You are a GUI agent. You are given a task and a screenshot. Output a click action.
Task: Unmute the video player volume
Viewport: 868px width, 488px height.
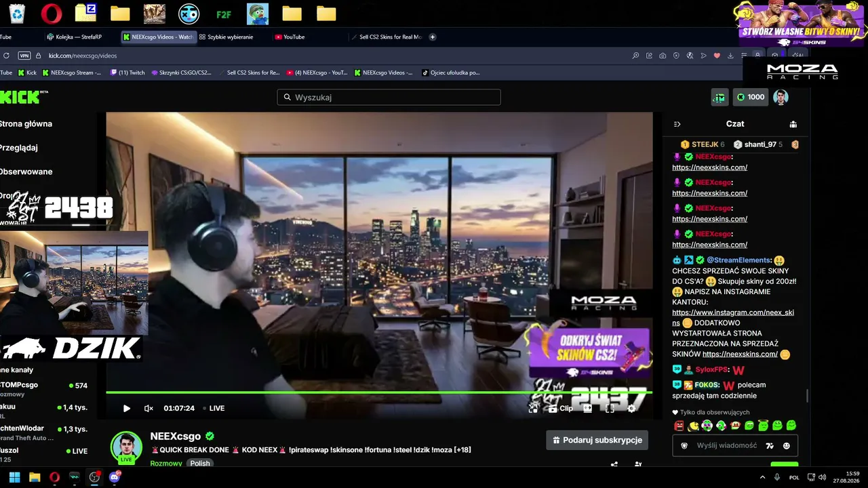pos(149,408)
